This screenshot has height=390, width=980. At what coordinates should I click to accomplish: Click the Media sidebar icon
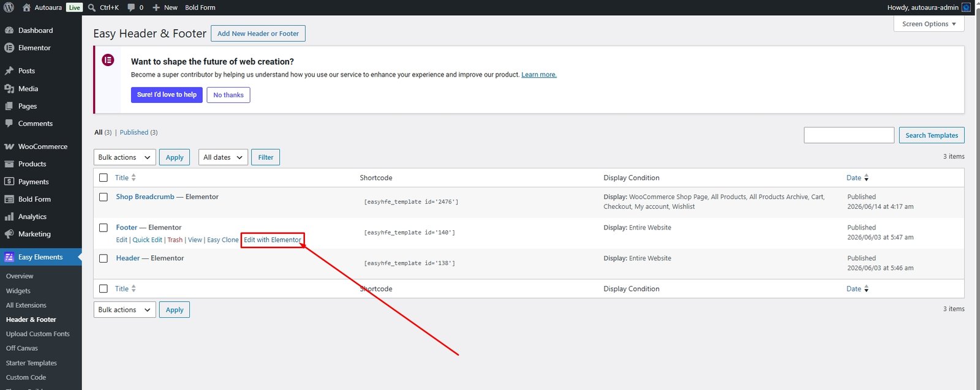(x=9, y=89)
